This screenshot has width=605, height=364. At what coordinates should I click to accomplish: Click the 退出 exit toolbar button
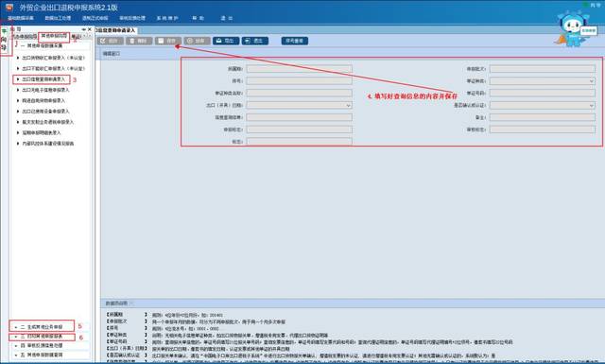coord(254,41)
